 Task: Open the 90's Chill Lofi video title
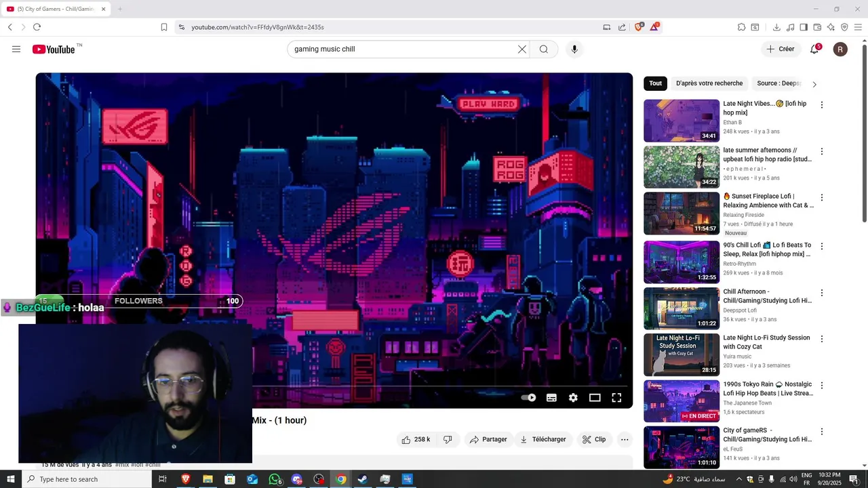click(767, 249)
